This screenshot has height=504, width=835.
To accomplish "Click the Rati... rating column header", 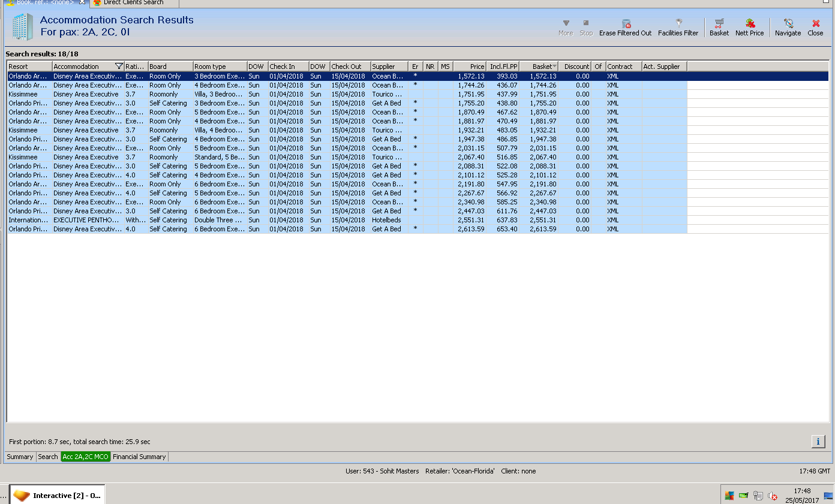I will point(136,67).
